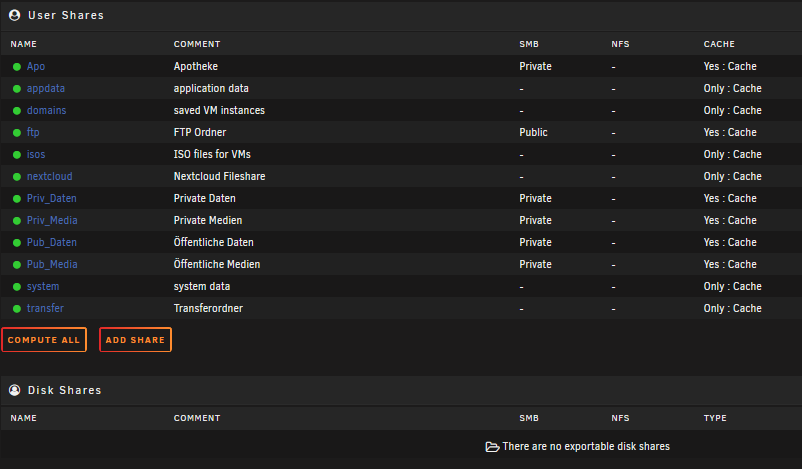Viewport: 802px width, 469px height.
Task: Click the 'Nextcloud Fileshare' comment
Action: [x=219, y=176]
